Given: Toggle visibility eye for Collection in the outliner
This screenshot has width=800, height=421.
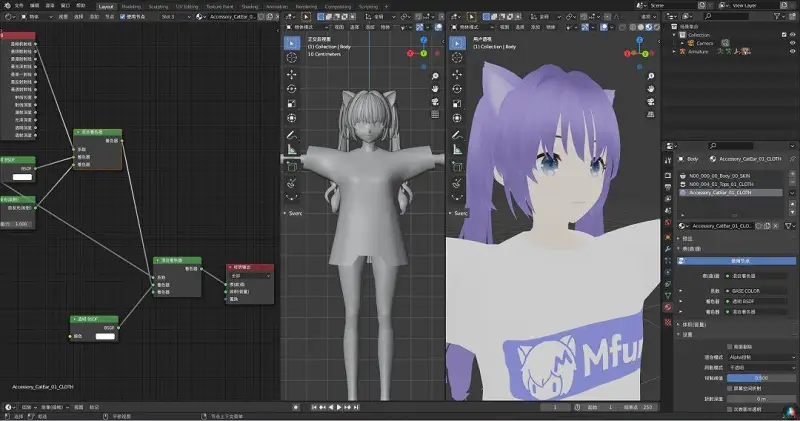Looking at the screenshot, I should click(x=792, y=35).
